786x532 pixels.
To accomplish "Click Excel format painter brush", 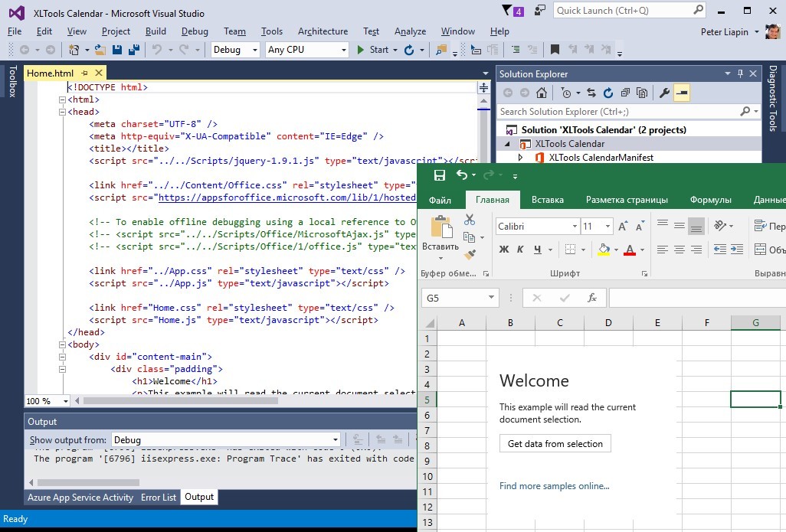I will (470, 255).
